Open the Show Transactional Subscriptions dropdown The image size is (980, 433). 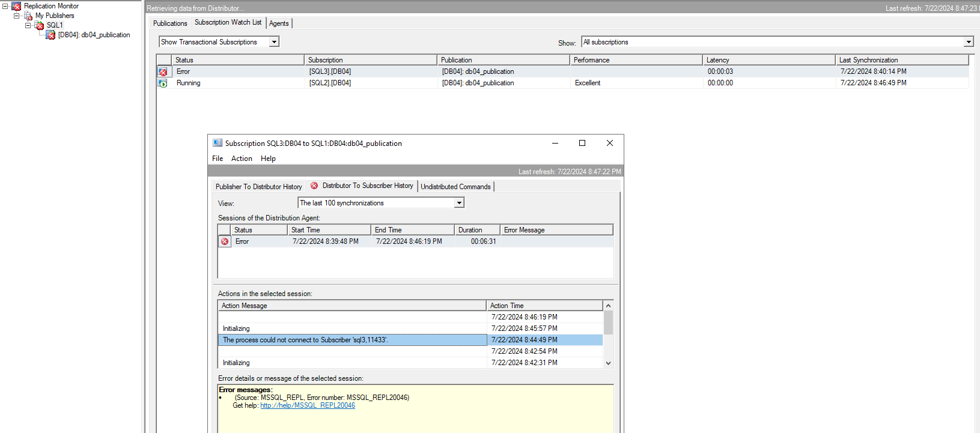coord(274,42)
